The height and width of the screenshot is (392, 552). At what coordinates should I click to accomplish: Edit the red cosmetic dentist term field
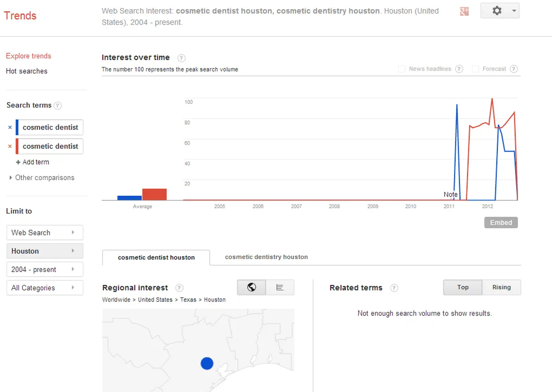tap(51, 146)
